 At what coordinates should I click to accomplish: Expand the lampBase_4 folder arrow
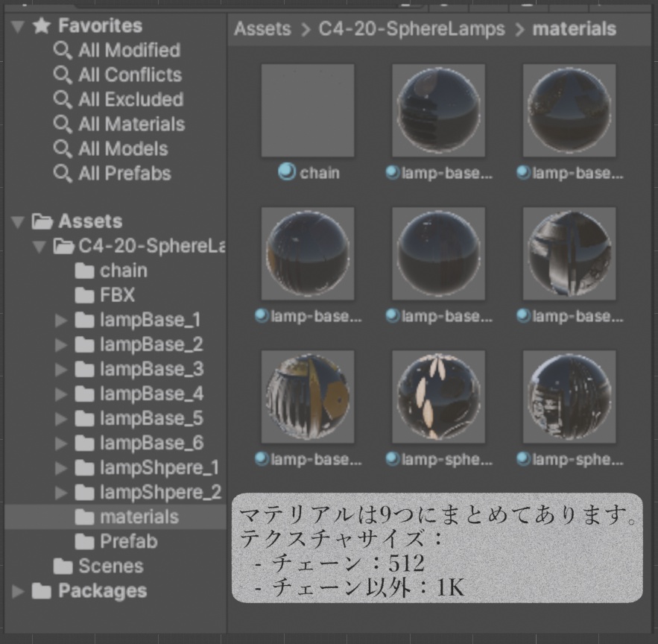tap(61, 394)
